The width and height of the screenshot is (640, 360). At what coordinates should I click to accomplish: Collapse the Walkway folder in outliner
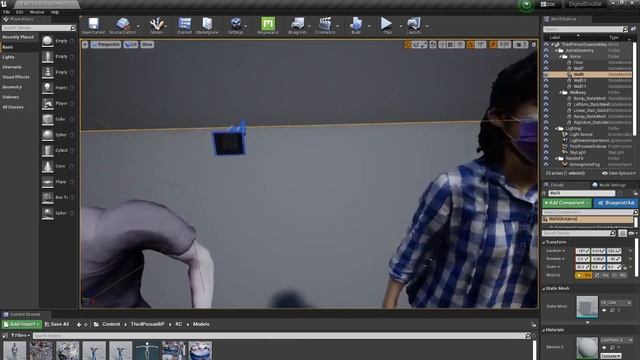point(561,93)
